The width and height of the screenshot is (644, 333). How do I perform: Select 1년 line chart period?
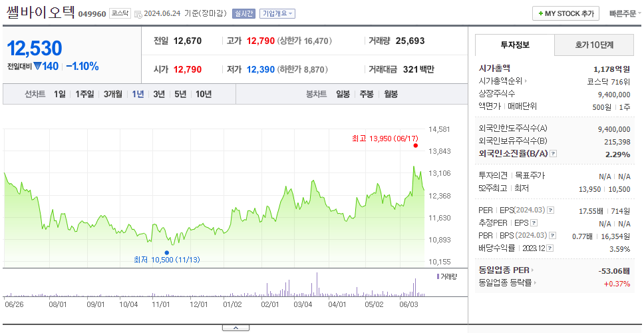(x=138, y=94)
